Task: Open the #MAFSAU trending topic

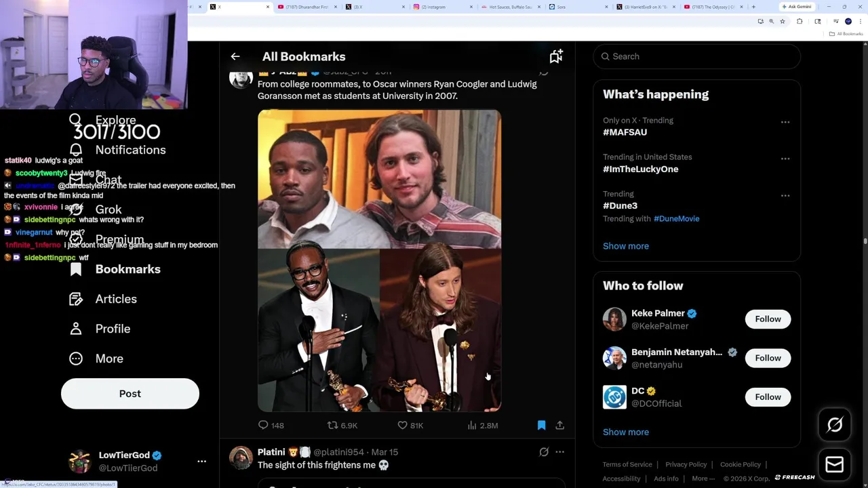Action: [x=625, y=132]
